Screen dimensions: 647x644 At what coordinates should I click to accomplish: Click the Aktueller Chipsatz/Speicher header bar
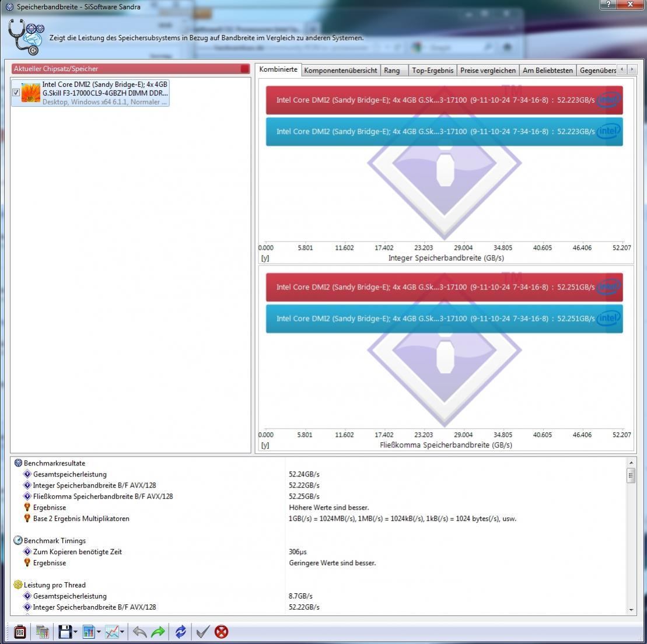pyautogui.click(x=131, y=68)
